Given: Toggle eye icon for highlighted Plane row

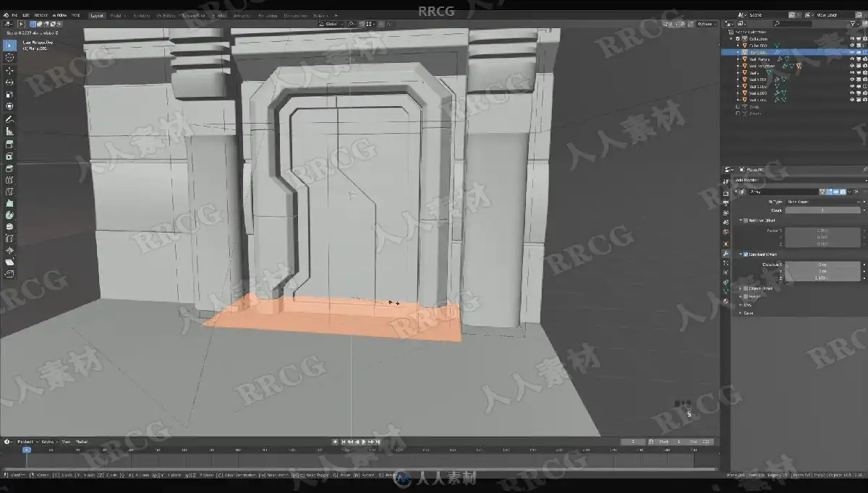Looking at the screenshot, I should 852,52.
